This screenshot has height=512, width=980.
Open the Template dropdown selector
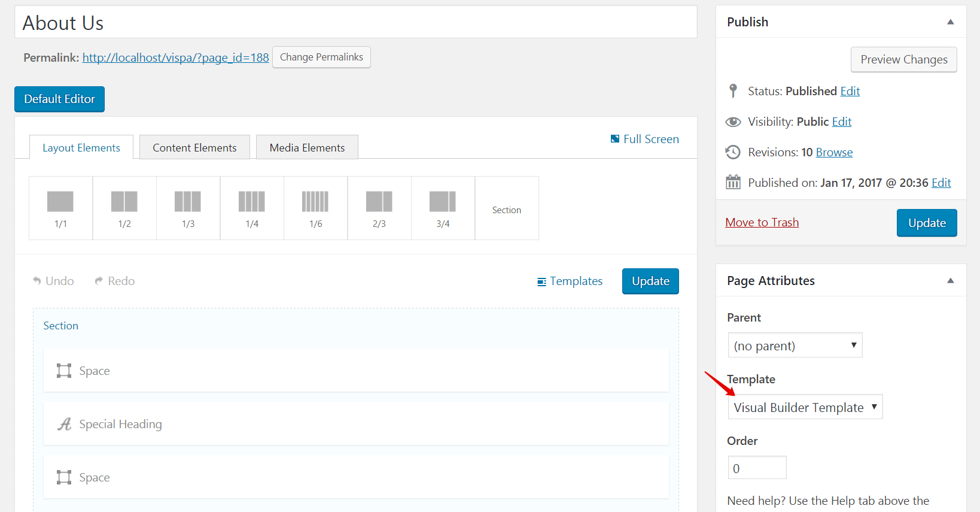[805, 407]
